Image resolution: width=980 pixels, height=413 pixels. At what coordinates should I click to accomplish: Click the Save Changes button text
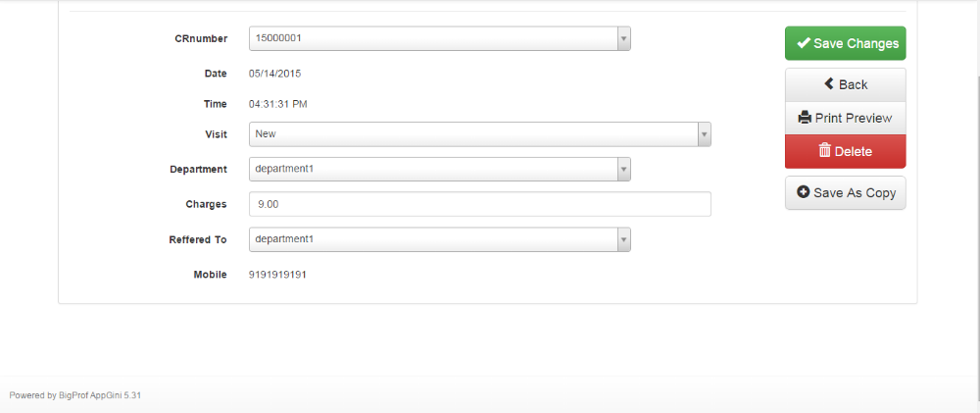(x=856, y=43)
